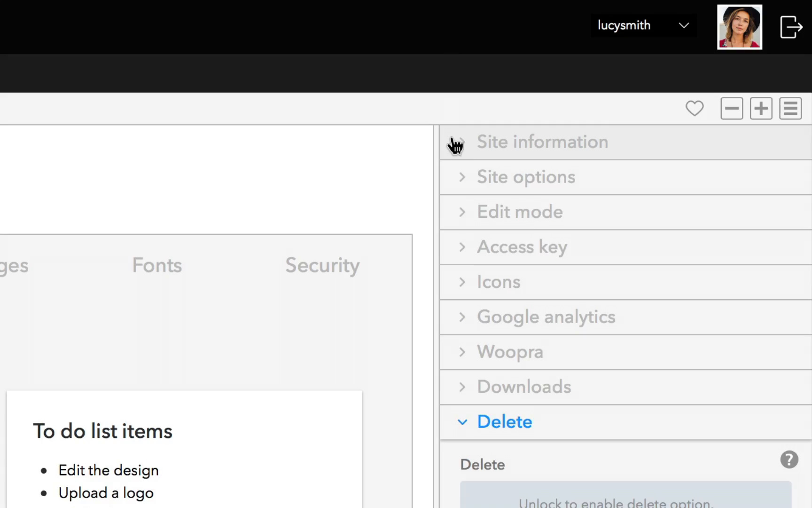Expand the Edit mode section
The height and width of the screenshot is (508, 812).
coord(626,212)
